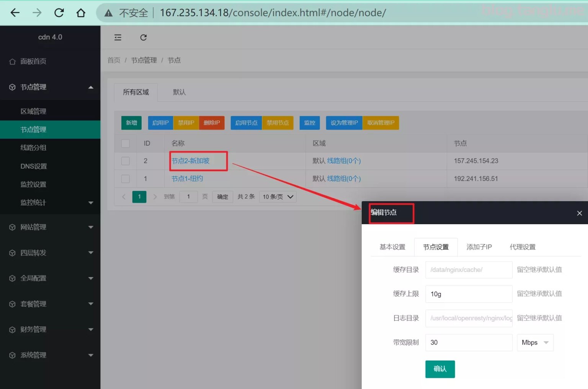Screen dimensions: 588x389
Task: Select the 面板首页 home icon in sidebar
Action: 12,61
